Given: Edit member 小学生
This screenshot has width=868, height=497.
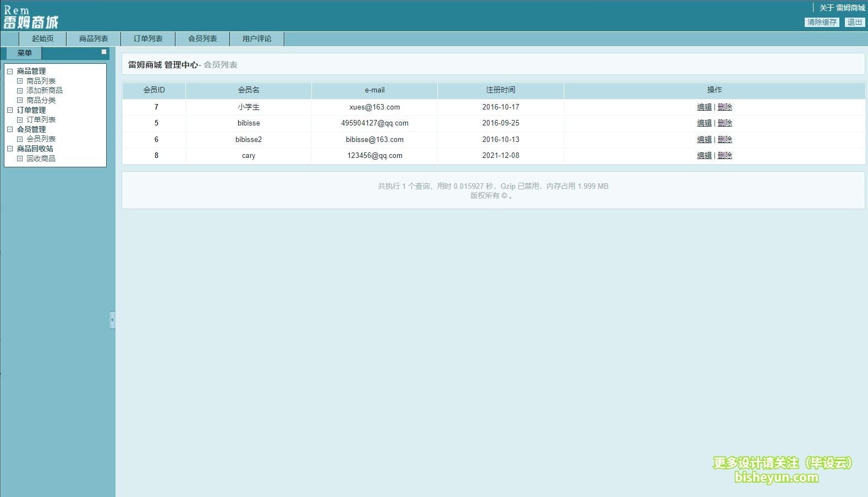Looking at the screenshot, I should [x=704, y=107].
